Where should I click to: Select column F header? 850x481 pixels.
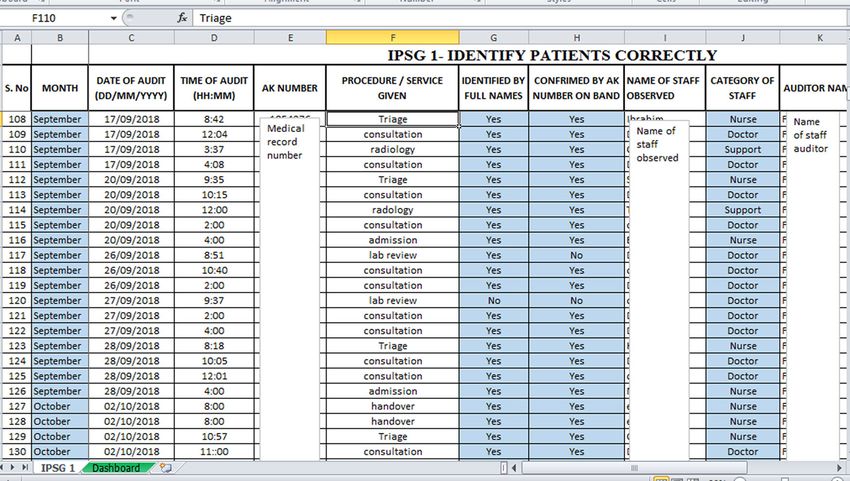pos(392,37)
